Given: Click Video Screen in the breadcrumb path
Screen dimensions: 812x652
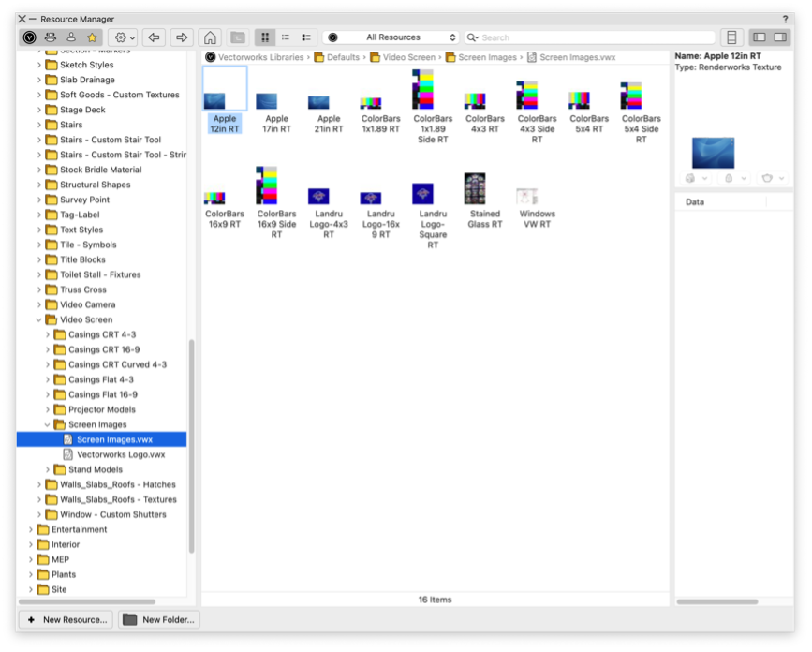Looking at the screenshot, I should (x=408, y=57).
